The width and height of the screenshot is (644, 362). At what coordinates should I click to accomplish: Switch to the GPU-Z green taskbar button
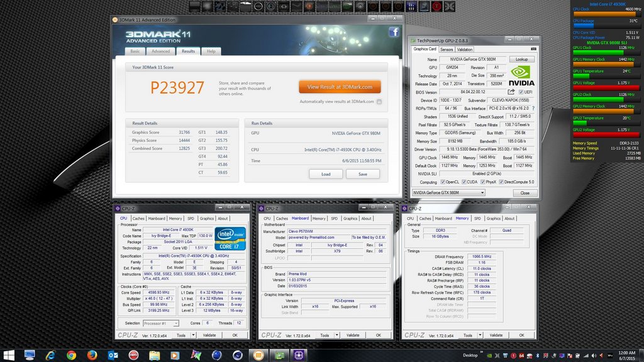280,355
